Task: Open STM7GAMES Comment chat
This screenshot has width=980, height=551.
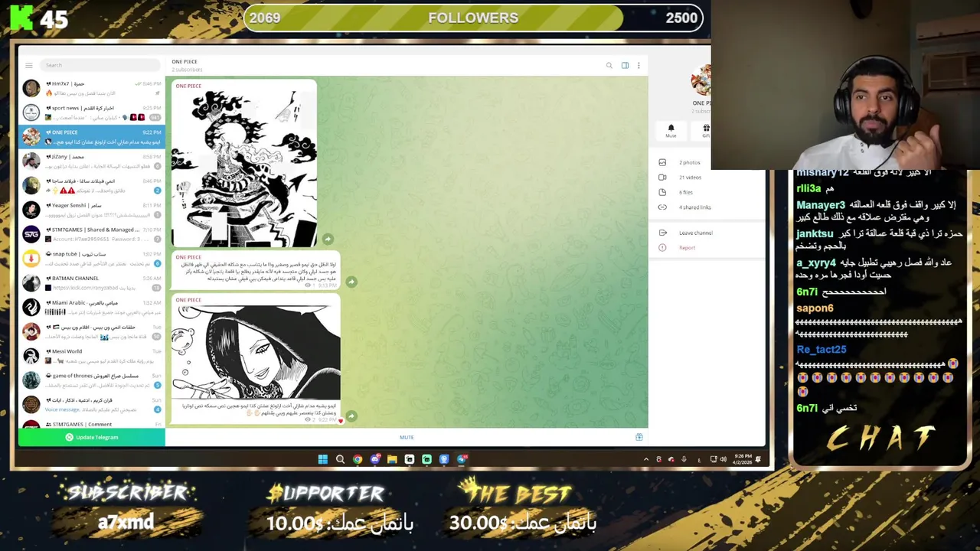Action: [92, 424]
